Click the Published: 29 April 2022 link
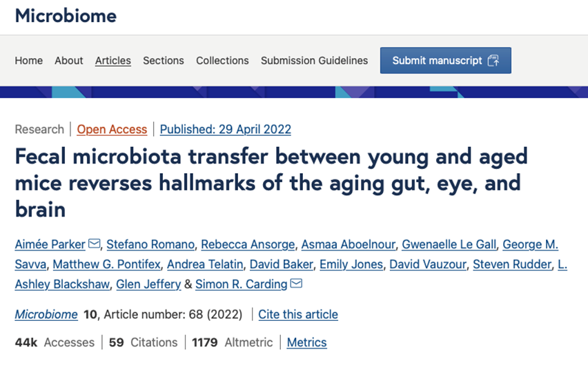Screen dimensions: 588x365 coord(226,129)
